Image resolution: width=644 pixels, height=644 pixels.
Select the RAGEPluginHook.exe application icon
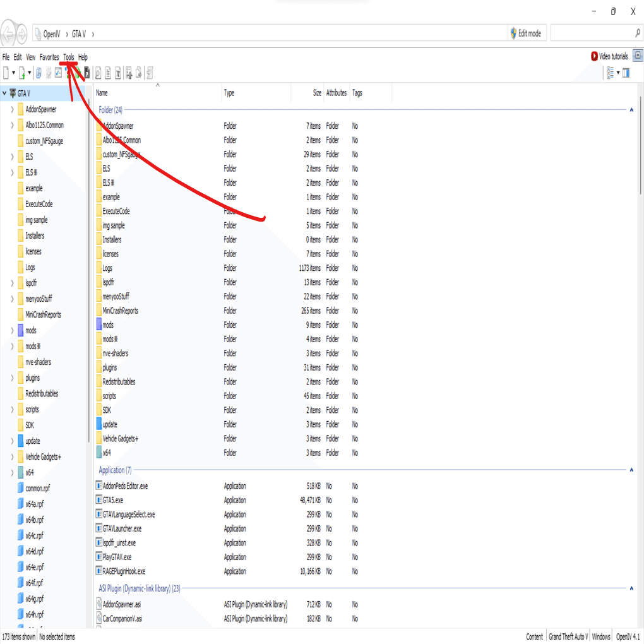[99, 571]
